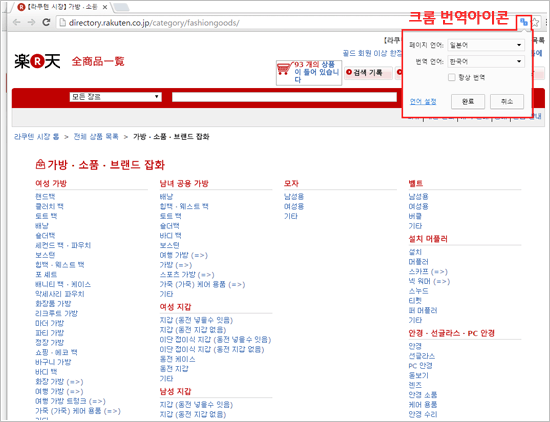Open the 동전 케이스 link
550x422 pixels.
[177, 359]
